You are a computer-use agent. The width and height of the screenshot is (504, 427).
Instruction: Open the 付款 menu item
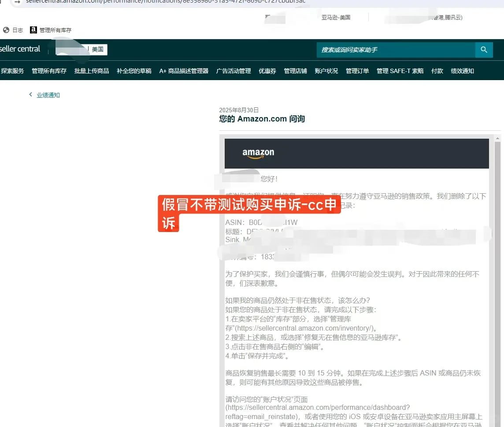(x=437, y=71)
